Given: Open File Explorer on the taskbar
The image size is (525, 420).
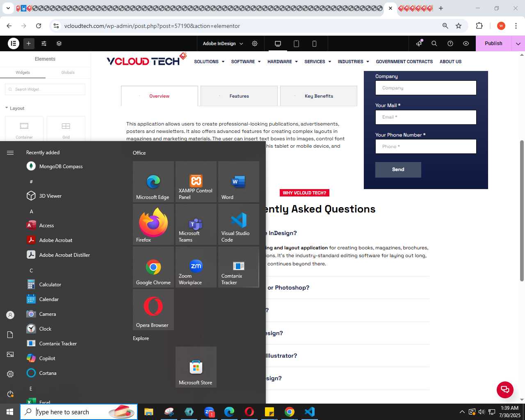Looking at the screenshot, I should coord(148,412).
